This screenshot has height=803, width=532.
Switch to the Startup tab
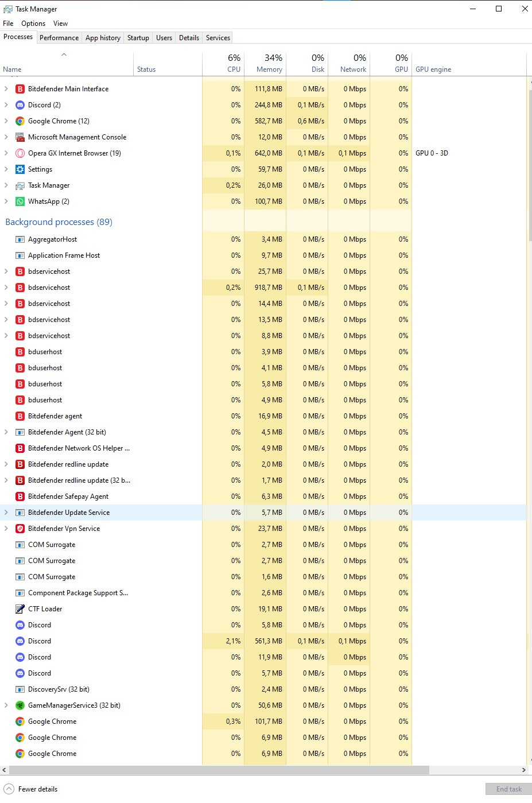click(x=138, y=38)
